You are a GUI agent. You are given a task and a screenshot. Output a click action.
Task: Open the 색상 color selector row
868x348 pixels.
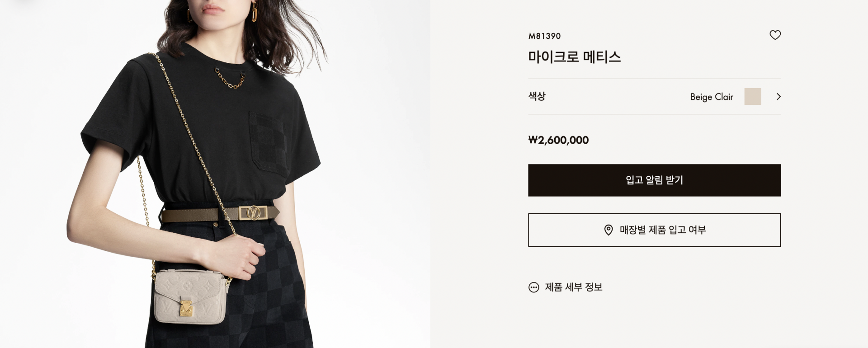pyautogui.click(x=654, y=97)
